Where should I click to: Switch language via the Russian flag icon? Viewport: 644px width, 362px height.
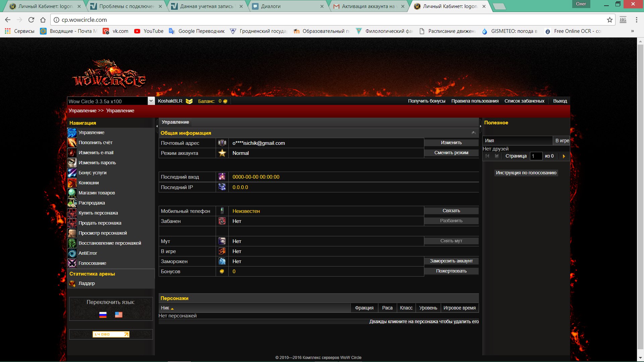[x=103, y=315]
